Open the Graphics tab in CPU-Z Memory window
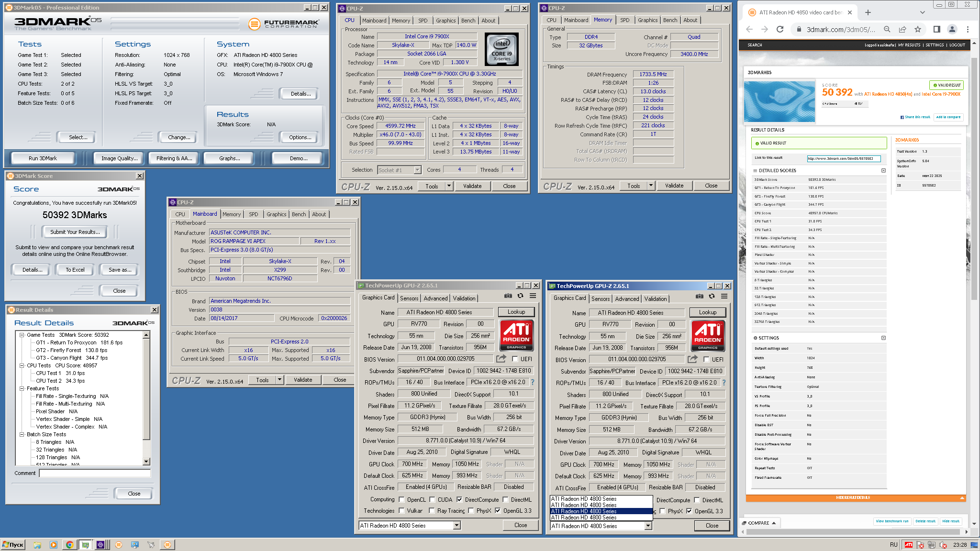Screen dimensions: 980x551 (647, 20)
